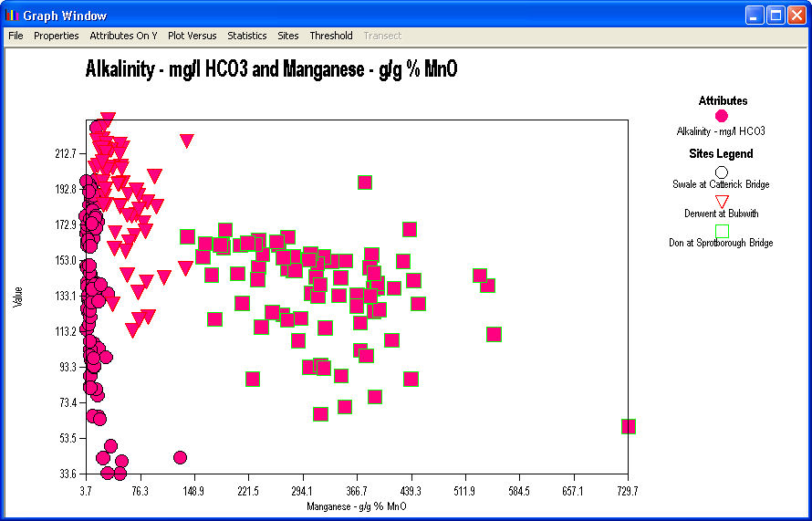812x521 pixels.
Task: Click the x-axis tick label 3.7
Action: tap(87, 491)
